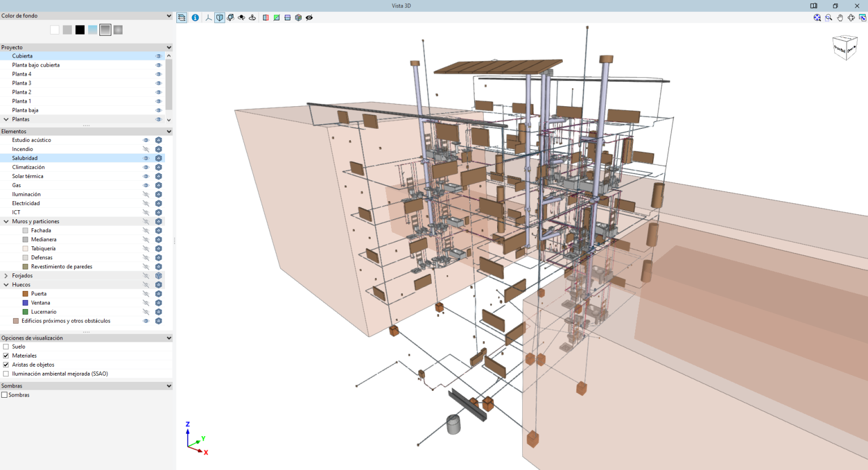Click the eye visibility icon in the toolbar
The height and width of the screenshot is (470, 868).
[x=309, y=18]
